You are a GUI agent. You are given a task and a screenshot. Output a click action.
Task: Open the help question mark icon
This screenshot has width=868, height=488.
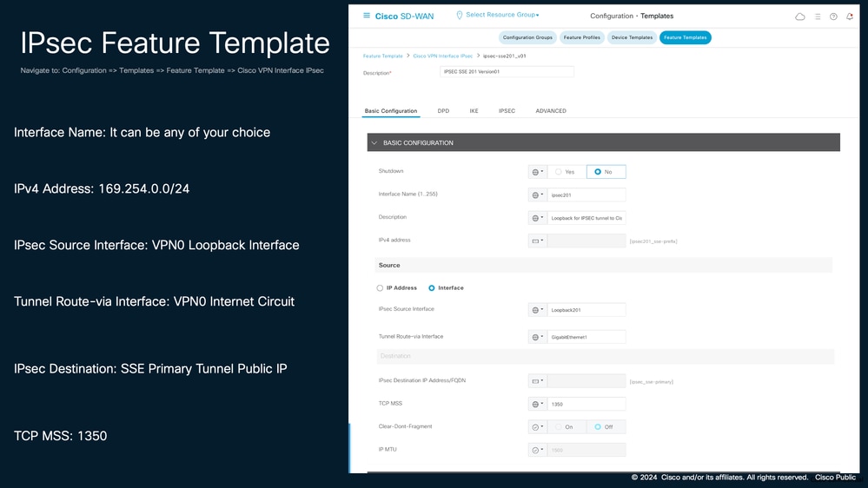coord(833,16)
